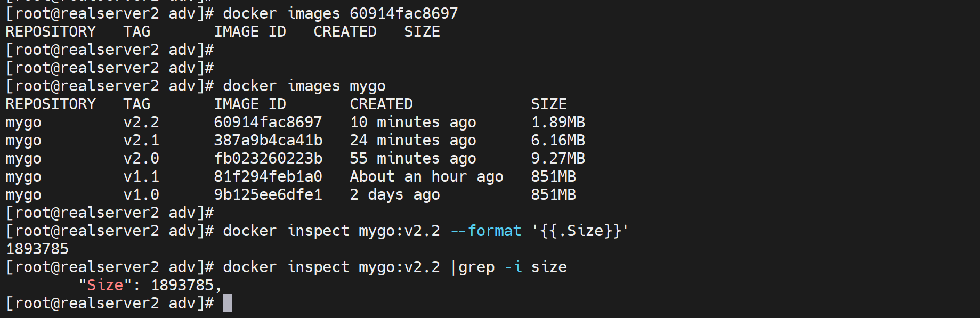Click the blue --format option
Image resolution: width=980 pixels, height=318 pixels.
pyautogui.click(x=485, y=231)
